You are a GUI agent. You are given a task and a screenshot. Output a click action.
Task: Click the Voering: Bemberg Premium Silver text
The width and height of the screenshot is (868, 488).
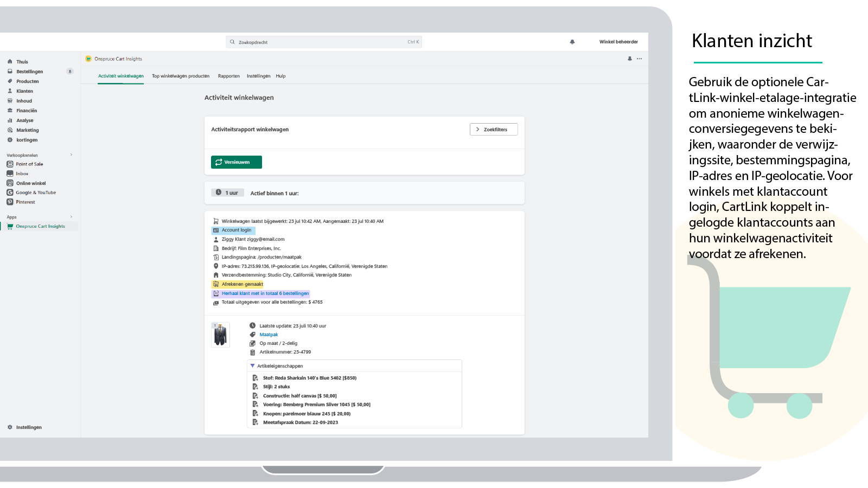(x=317, y=404)
